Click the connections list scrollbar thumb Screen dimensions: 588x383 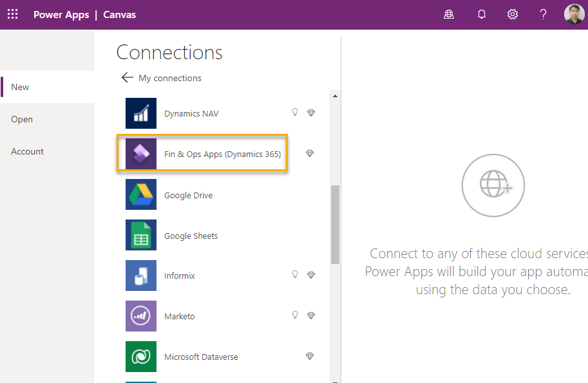336,225
